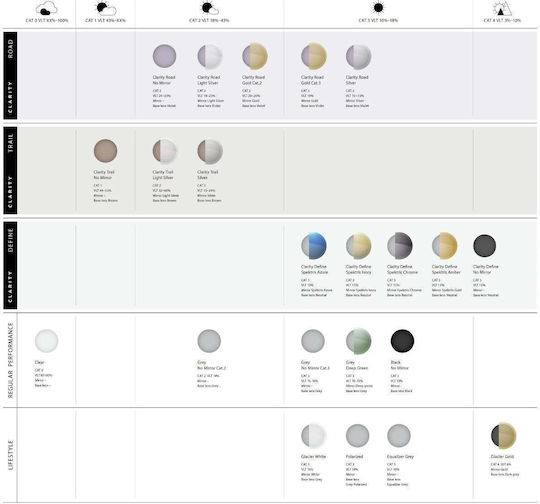Click the 'Clarity Road No Mirror' name text
Viewport: 540px width, 504px height.
pyautogui.click(x=164, y=80)
